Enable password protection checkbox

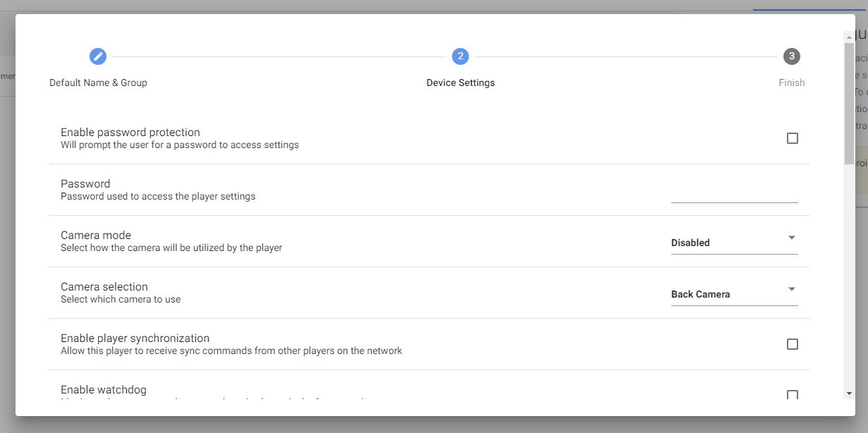793,138
